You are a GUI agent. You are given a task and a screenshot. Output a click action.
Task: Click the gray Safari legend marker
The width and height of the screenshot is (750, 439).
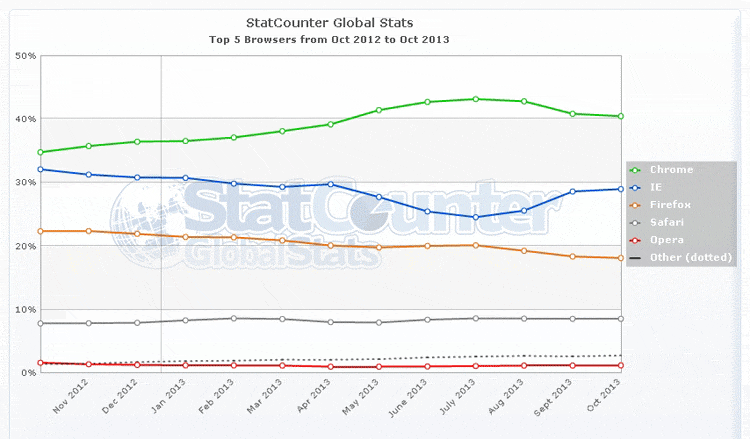pyautogui.click(x=636, y=222)
